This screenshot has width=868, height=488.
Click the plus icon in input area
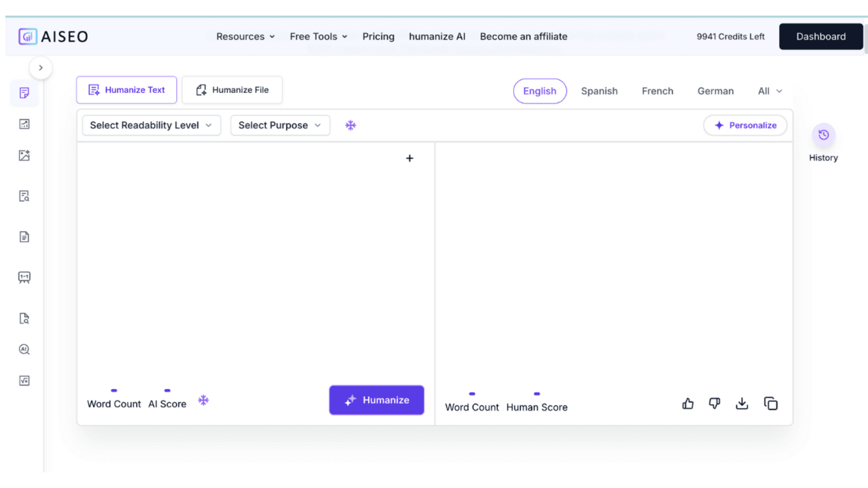410,158
